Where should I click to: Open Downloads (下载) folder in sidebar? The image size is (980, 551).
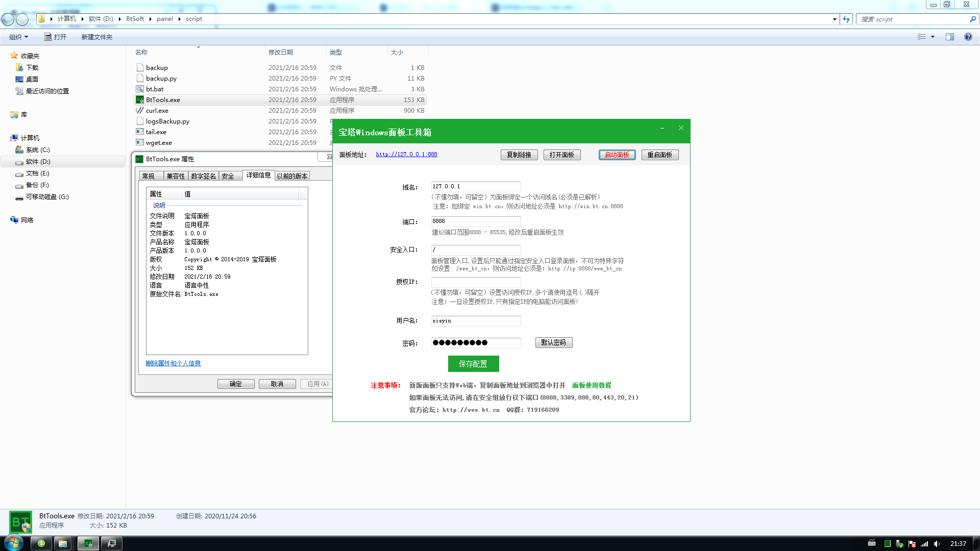(x=32, y=68)
